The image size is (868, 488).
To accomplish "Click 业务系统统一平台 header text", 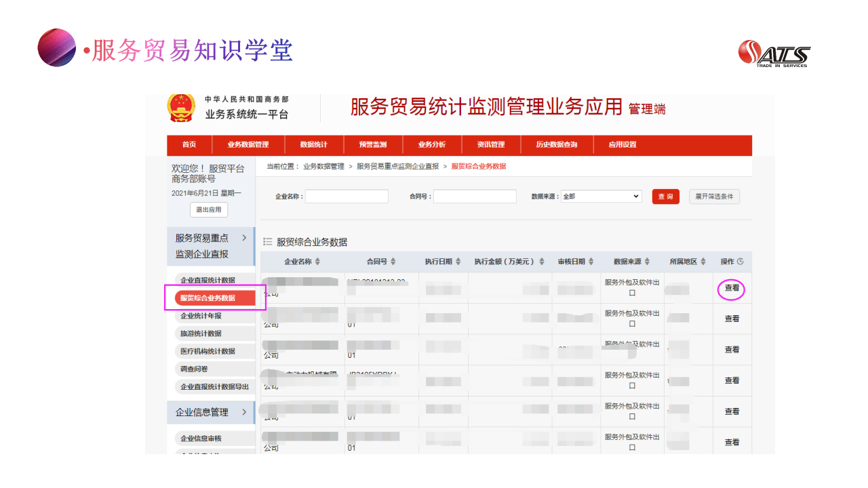I will pyautogui.click(x=247, y=115).
